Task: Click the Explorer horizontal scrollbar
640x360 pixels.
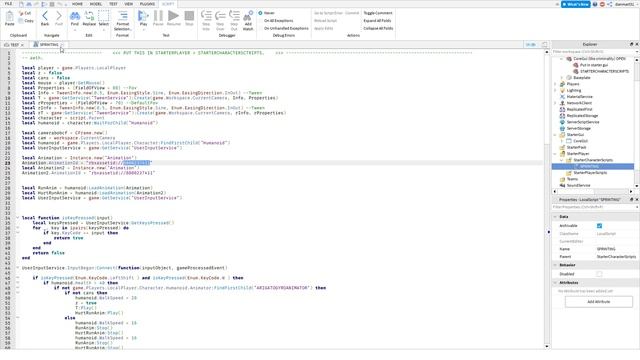Action: [593, 191]
